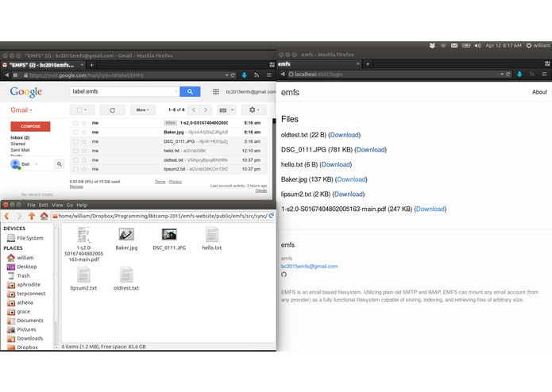The image size is (552, 392).
Task: Go to older messages with right arrow
Action: [206, 110]
